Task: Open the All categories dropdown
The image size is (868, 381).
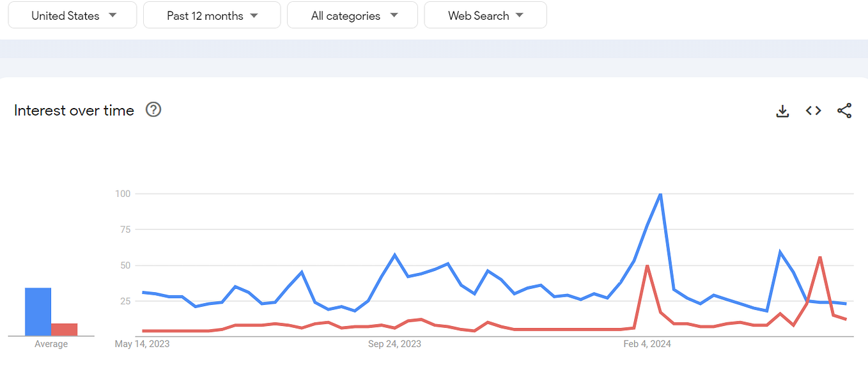Action: [353, 15]
